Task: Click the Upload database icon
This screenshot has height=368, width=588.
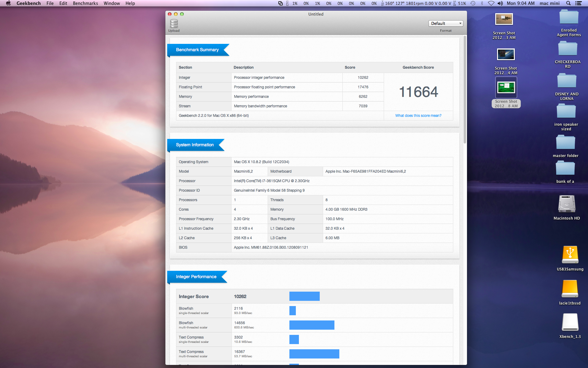Action: (x=174, y=24)
